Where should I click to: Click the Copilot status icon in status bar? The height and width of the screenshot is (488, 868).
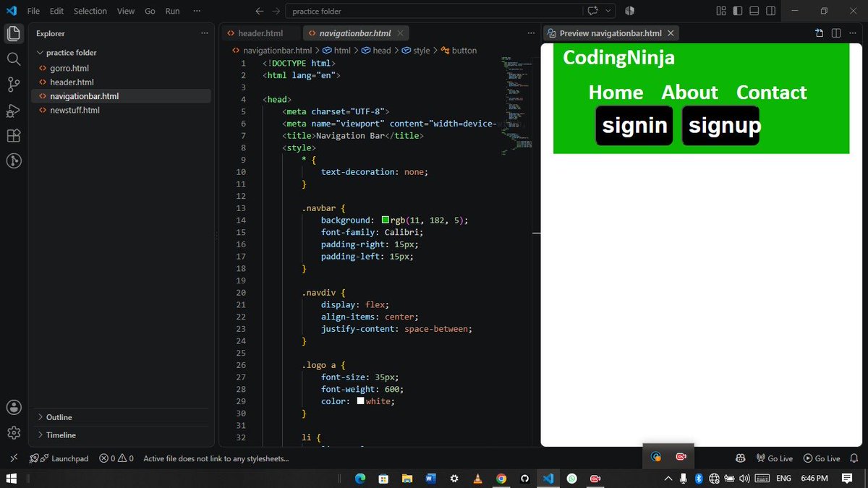pos(741,458)
